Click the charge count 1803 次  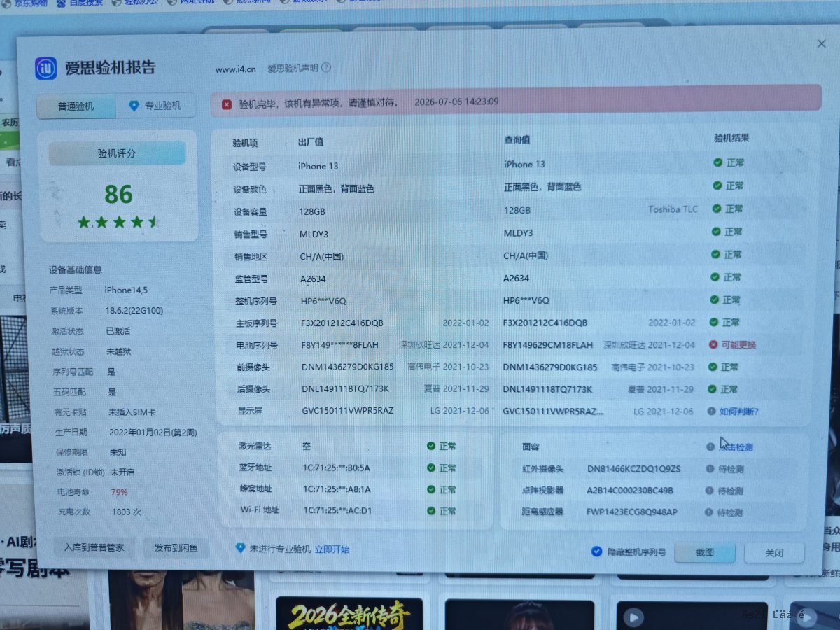tap(126, 512)
